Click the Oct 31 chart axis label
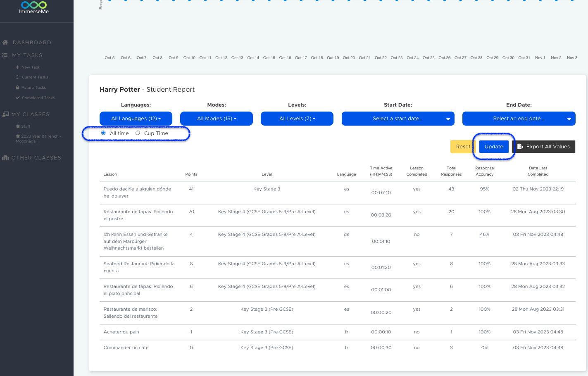Screen dimensions: 588x376 (x=524, y=58)
